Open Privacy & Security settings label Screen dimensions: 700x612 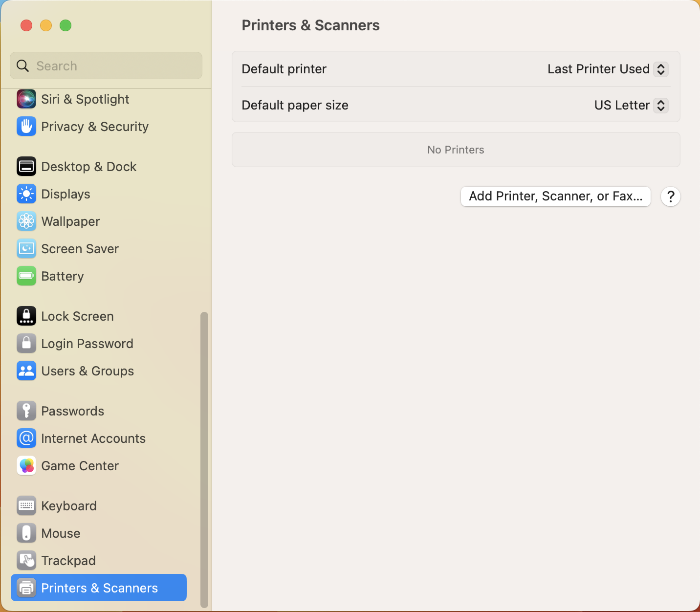[95, 127]
